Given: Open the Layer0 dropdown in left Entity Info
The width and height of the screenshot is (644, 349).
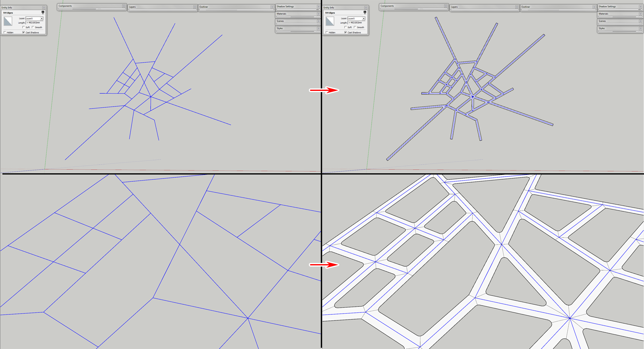Looking at the screenshot, I should pos(41,18).
